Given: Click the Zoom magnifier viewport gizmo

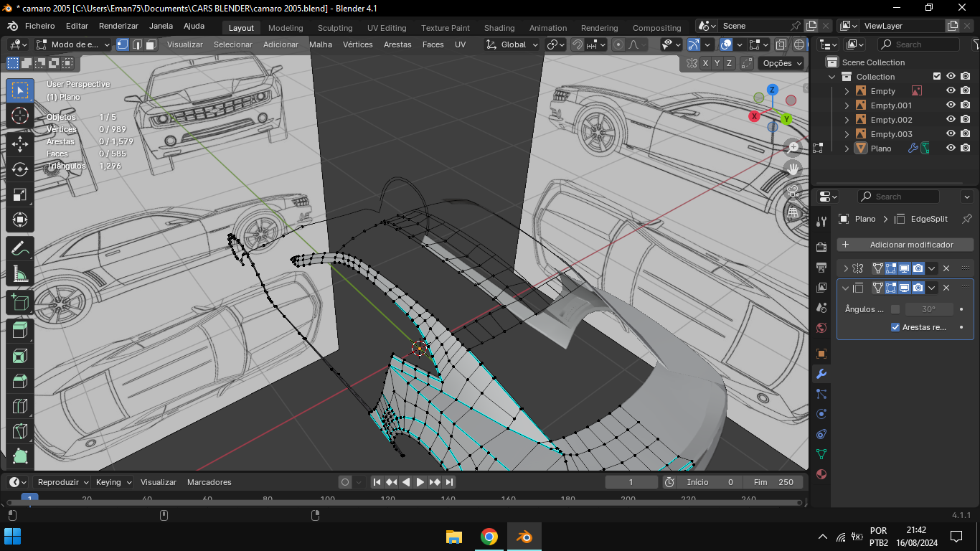Looking at the screenshot, I should coord(793,147).
